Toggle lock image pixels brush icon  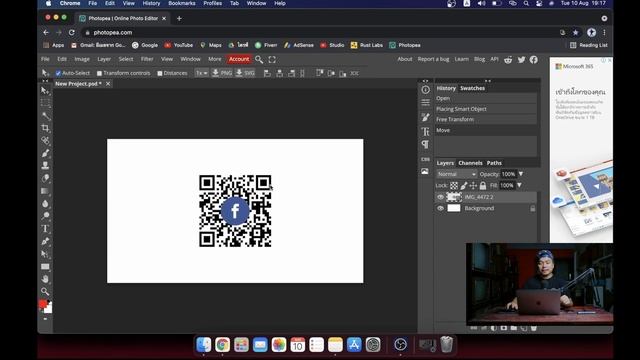pyautogui.click(x=464, y=186)
